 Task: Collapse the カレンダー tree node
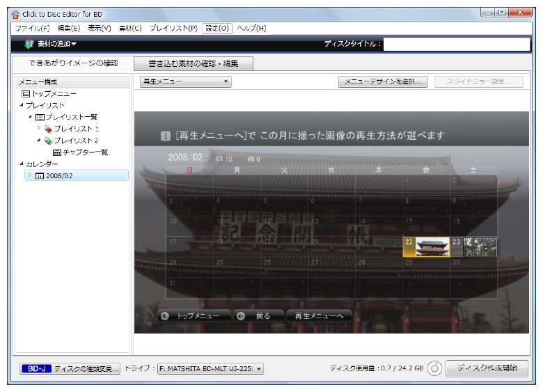(22, 164)
